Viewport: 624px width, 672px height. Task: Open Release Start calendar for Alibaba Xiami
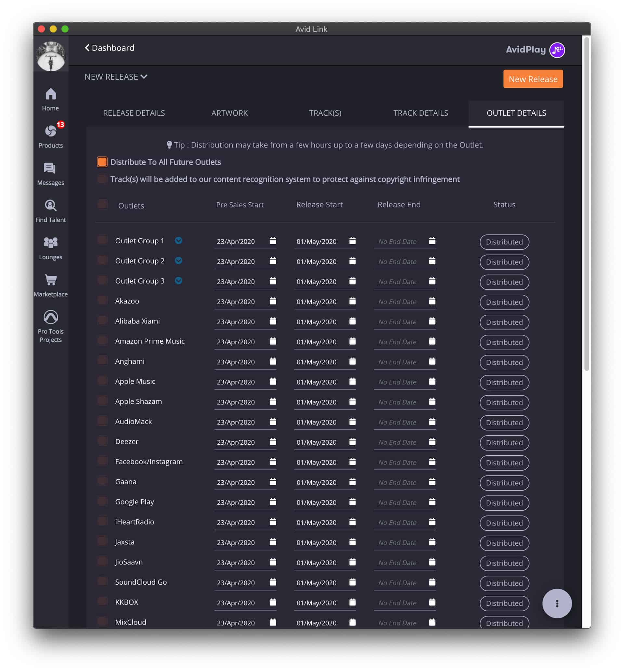tap(352, 321)
